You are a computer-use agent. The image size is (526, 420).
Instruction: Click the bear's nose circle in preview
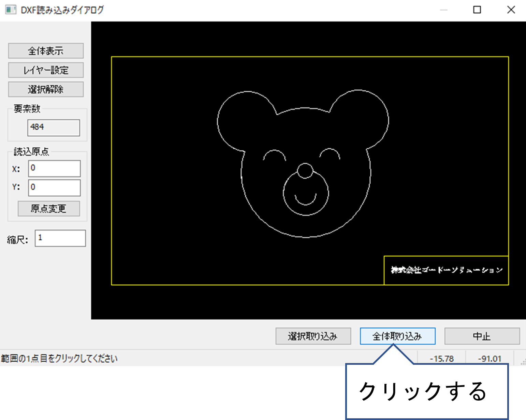pyautogui.click(x=305, y=170)
